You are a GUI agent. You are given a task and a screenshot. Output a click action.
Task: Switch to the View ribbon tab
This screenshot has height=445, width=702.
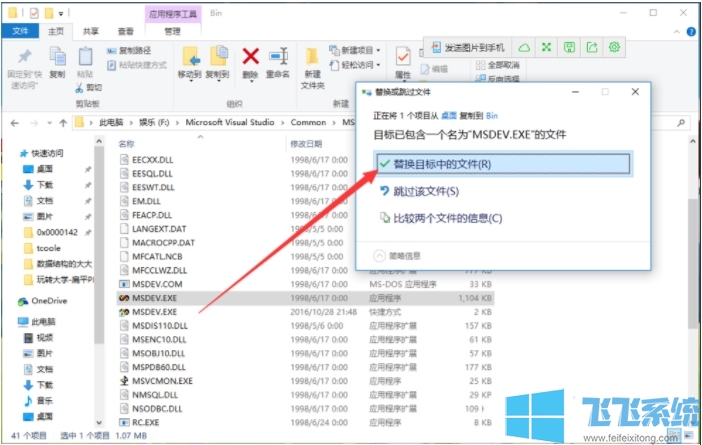click(126, 31)
